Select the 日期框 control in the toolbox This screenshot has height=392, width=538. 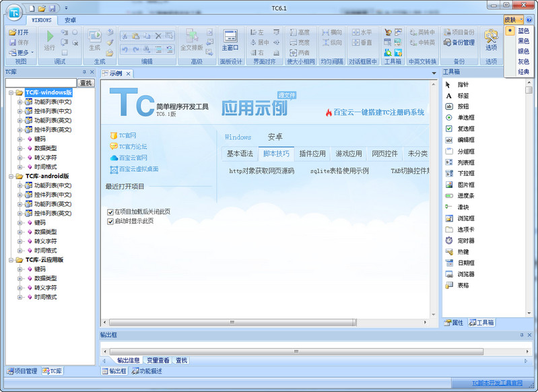(466, 263)
